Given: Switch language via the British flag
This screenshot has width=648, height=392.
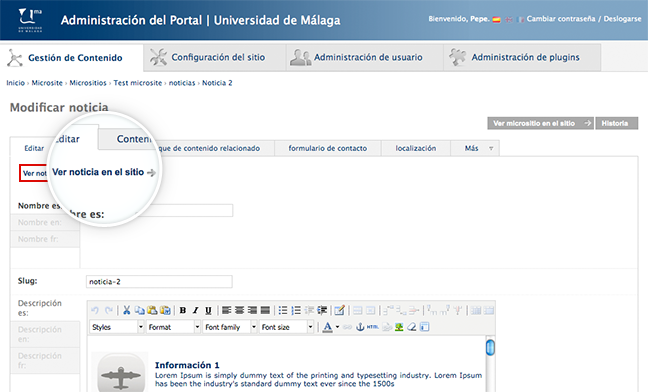Looking at the screenshot, I should click(508, 19).
